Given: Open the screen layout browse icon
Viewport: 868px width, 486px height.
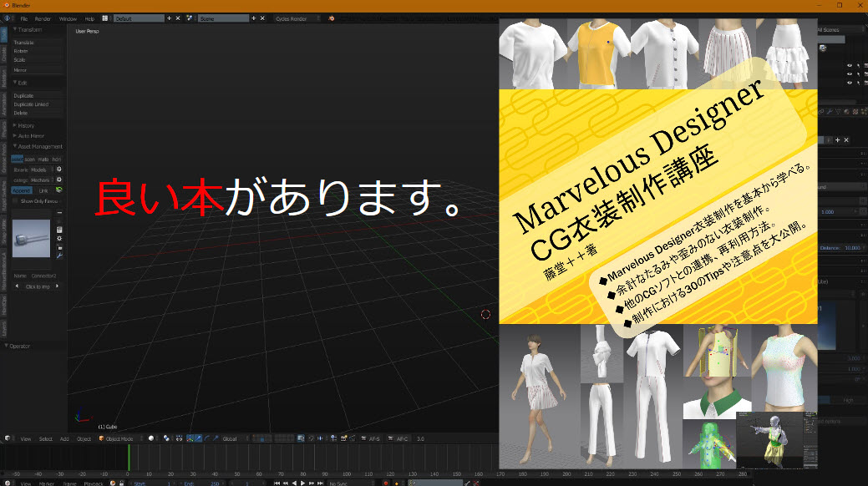Looking at the screenshot, I should 105,18.
